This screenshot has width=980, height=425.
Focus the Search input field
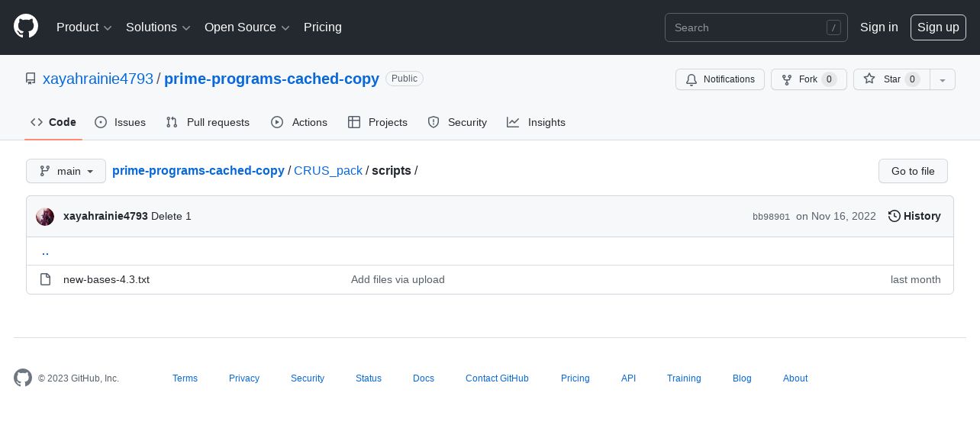click(756, 27)
